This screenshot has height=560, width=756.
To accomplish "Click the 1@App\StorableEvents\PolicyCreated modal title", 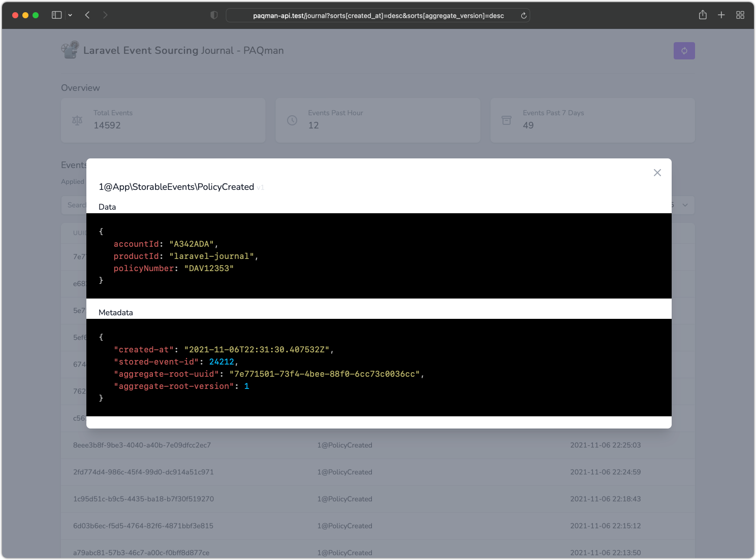I will point(176,187).
